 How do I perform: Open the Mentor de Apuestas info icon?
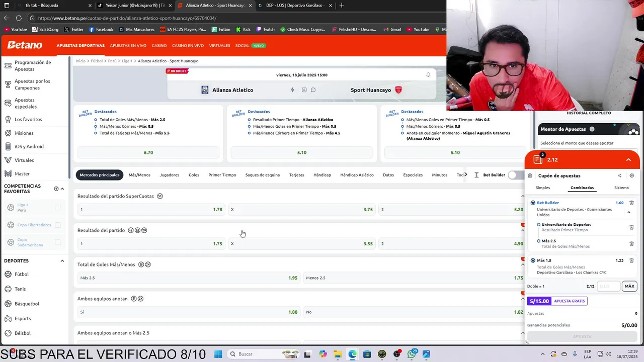click(592, 129)
